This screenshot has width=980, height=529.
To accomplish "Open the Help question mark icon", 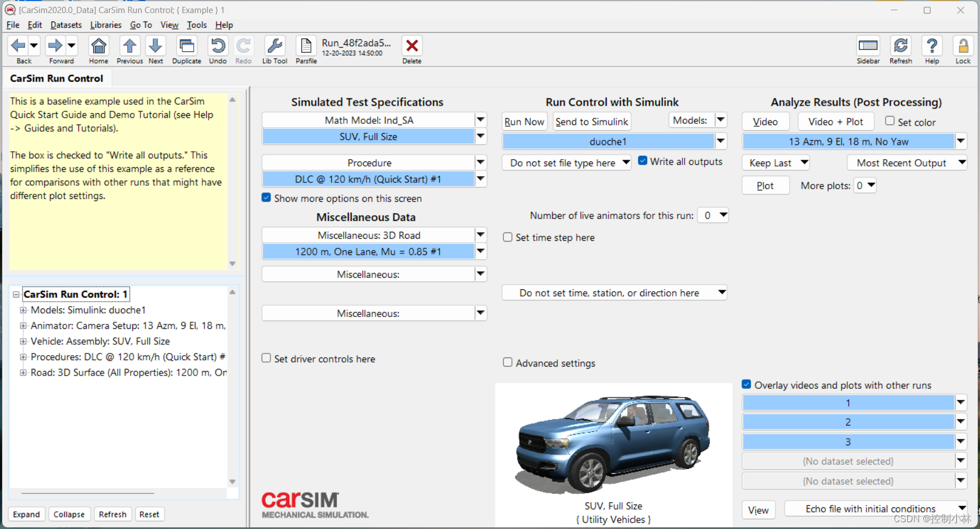I will tap(932, 46).
